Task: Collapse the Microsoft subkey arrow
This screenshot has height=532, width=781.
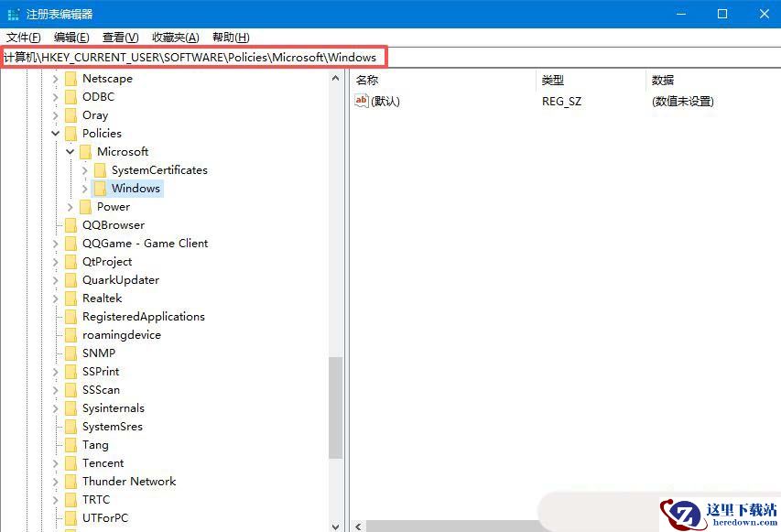Action: [71, 152]
